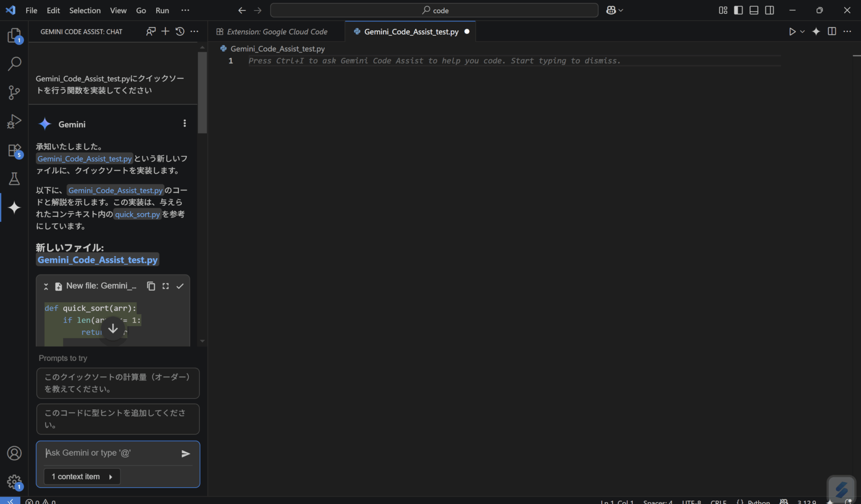
Task: Toggle the primary side bar
Action: click(x=738, y=11)
